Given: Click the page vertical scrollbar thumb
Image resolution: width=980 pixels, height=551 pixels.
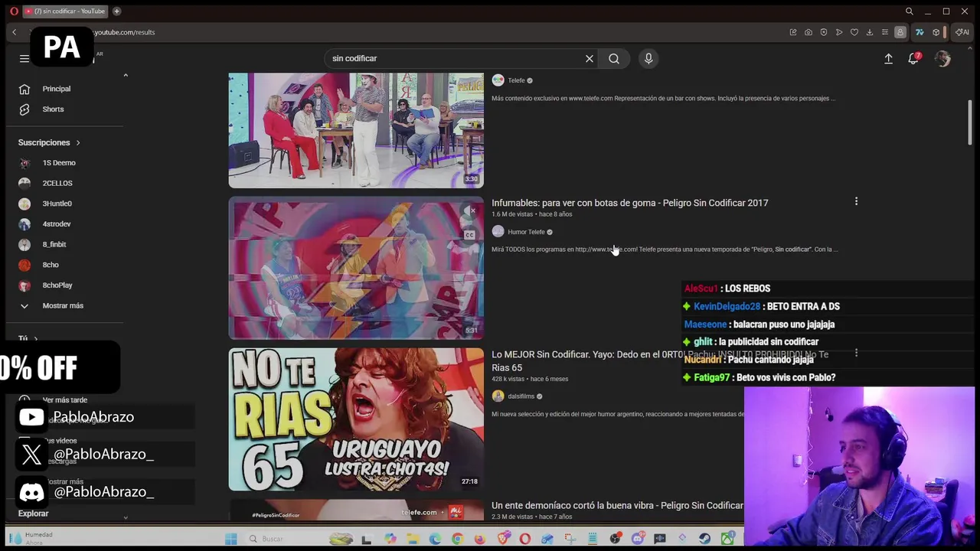Looking at the screenshot, I should [970, 121].
